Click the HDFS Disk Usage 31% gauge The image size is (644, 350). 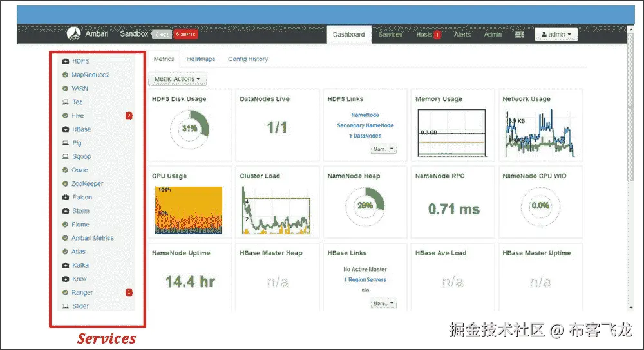pyautogui.click(x=190, y=129)
